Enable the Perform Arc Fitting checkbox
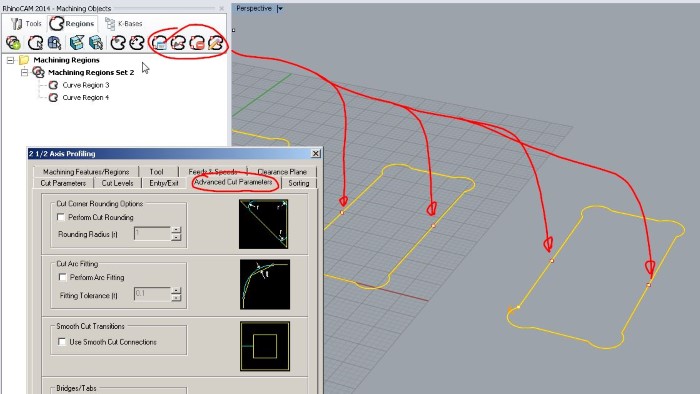 tap(62, 277)
